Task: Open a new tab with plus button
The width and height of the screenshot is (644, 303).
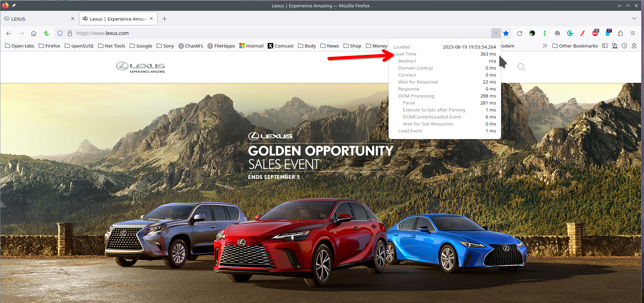Action: click(164, 19)
